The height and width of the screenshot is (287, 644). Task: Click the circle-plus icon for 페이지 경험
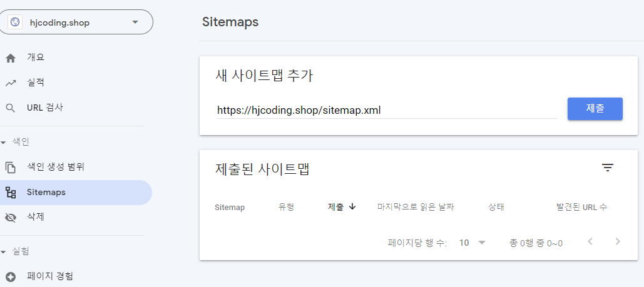tap(11, 277)
